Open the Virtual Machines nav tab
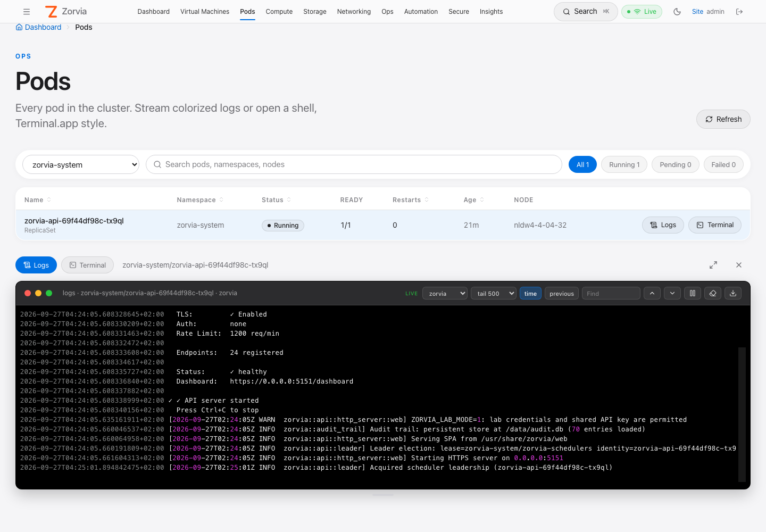 point(205,12)
